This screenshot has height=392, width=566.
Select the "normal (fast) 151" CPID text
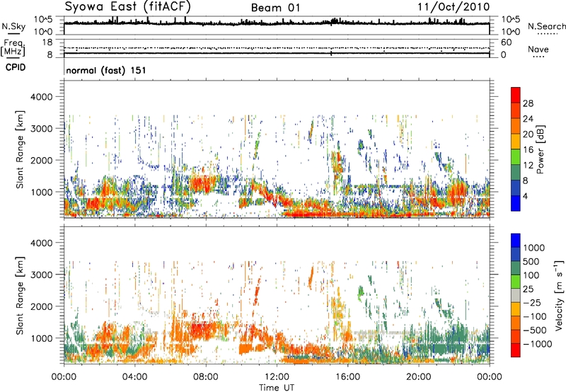tap(106, 70)
